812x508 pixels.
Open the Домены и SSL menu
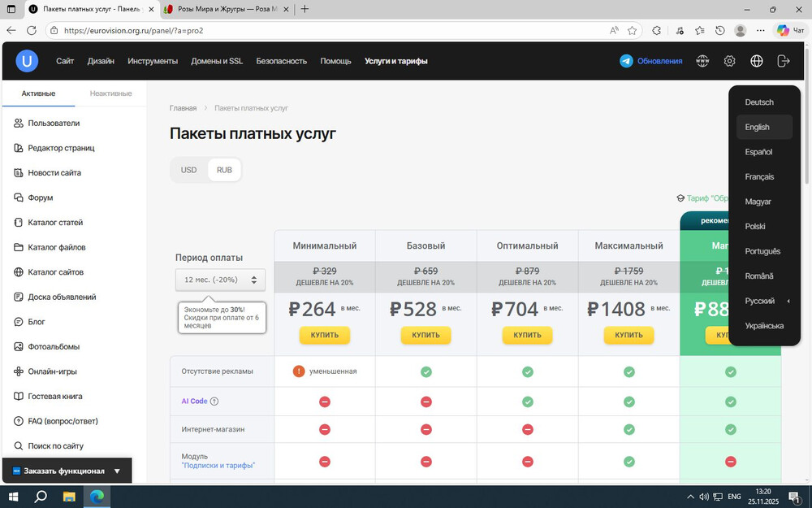(x=217, y=61)
